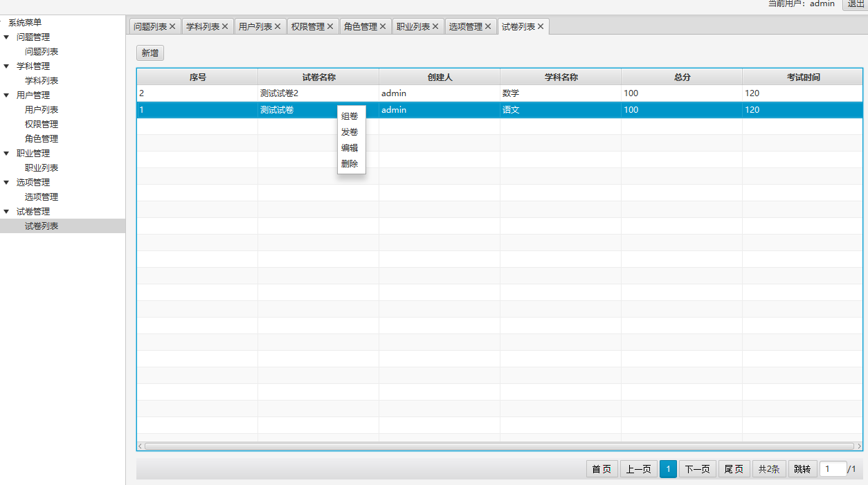Collapse the 问题管理 tree node
Viewport: 868px width, 485px height.
coord(7,37)
